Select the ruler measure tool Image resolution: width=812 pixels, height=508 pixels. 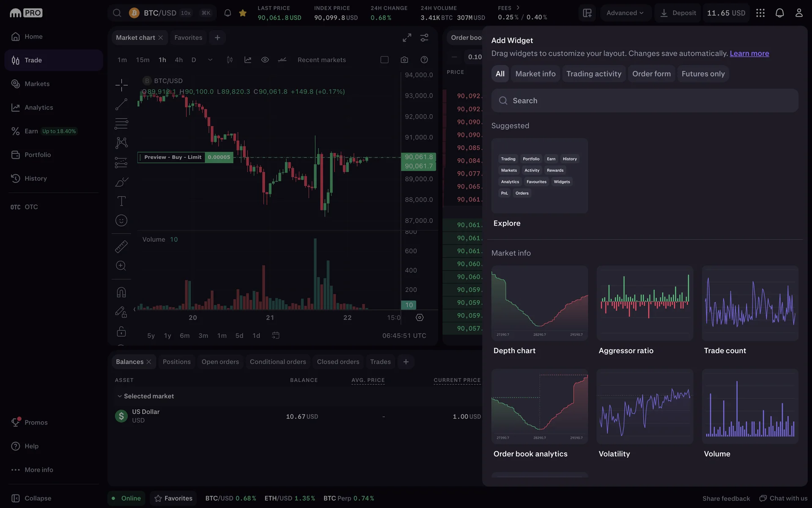click(121, 246)
